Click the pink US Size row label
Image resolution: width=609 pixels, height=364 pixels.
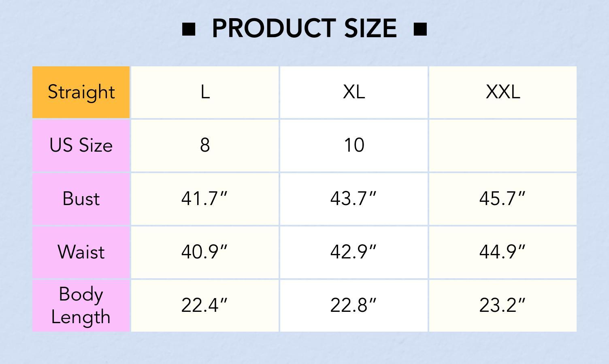[81, 145]
